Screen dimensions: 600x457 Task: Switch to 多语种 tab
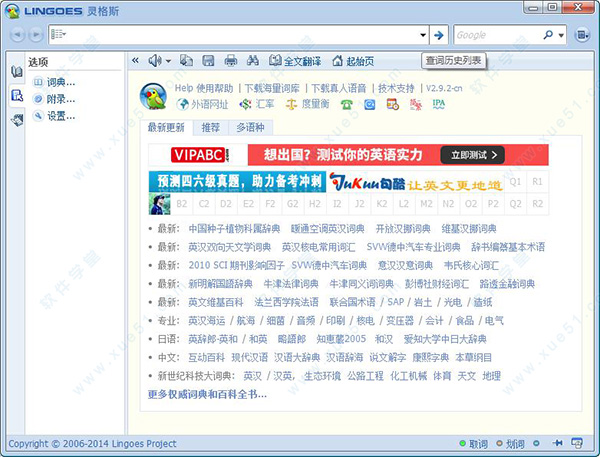[x=250, y=127]
